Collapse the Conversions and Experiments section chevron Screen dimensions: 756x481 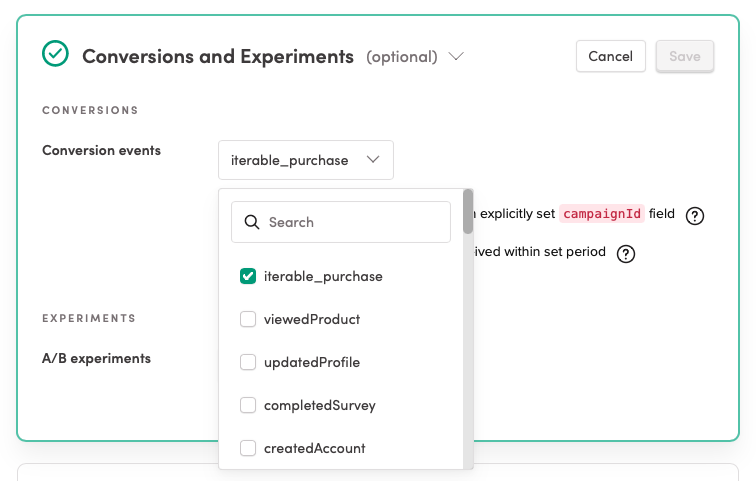456,56
